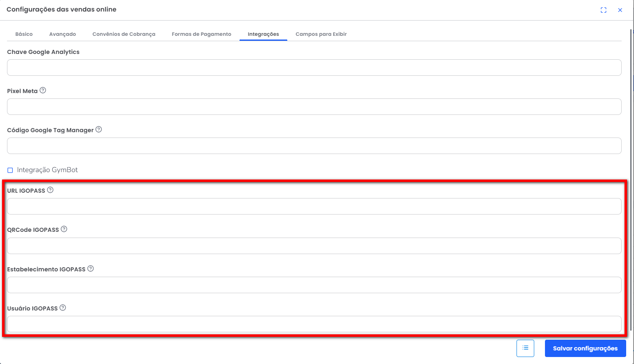This screenshot has width=634, height=364.
Task: Enable the Integração GymBot checkbox
Action: (10, 170)
